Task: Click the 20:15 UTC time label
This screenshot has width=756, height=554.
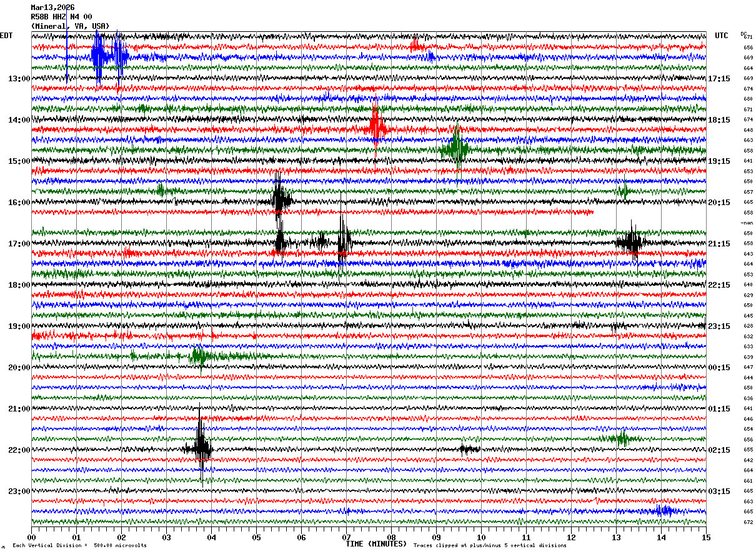Action: [x=719, y=203]
